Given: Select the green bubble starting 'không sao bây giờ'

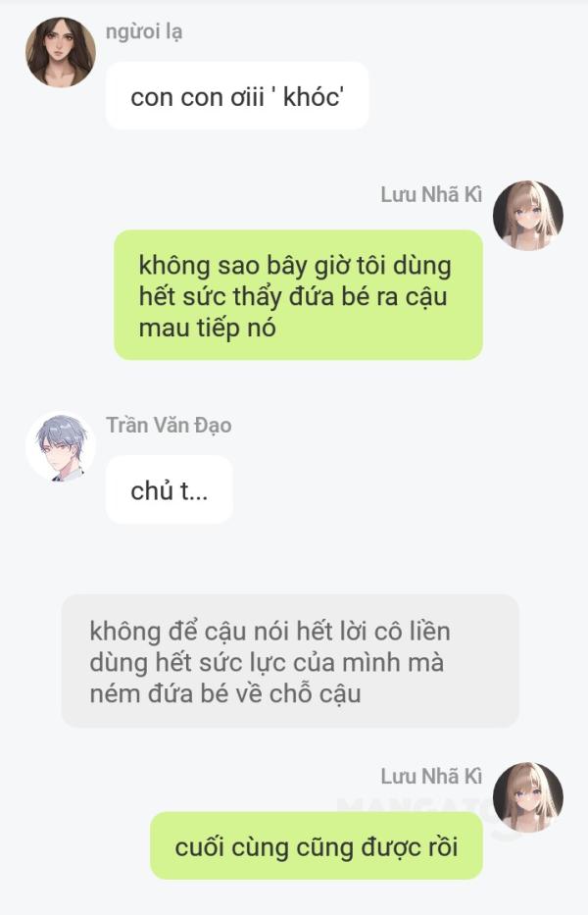Looking at the screenshot, I should click(298, 294).
